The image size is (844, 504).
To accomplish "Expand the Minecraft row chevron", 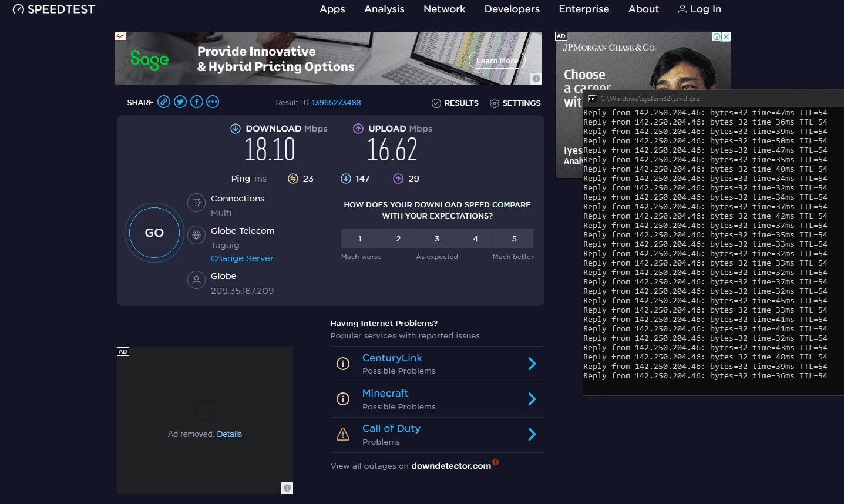I will click(532, 399).
